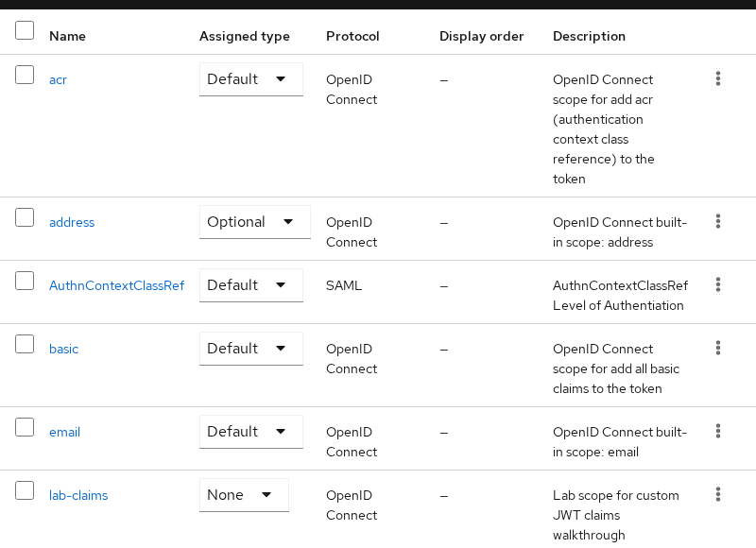
Task: Open the AuthnContextClassRef scope link
Action: pyautogui.click(x=116, y=285)
